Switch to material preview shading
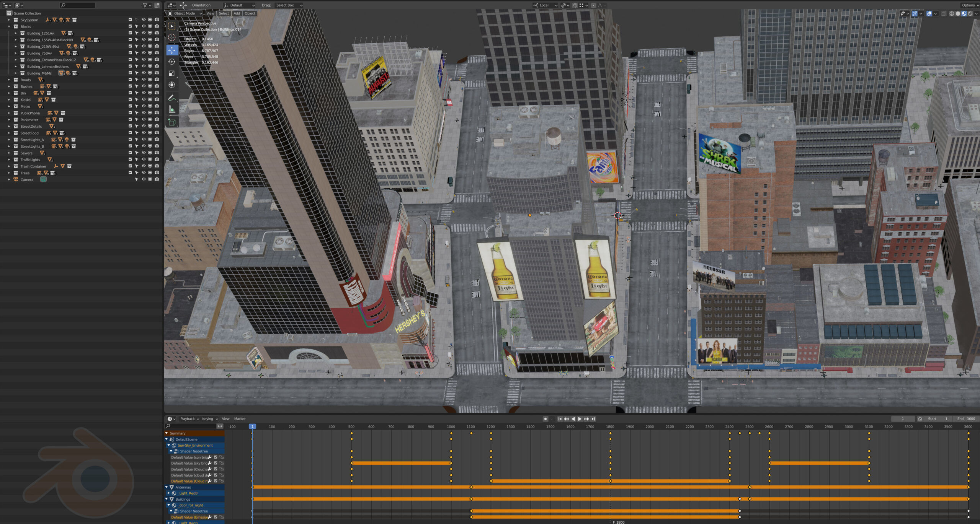Screen dimensions: 980x524 click(964, 14)
